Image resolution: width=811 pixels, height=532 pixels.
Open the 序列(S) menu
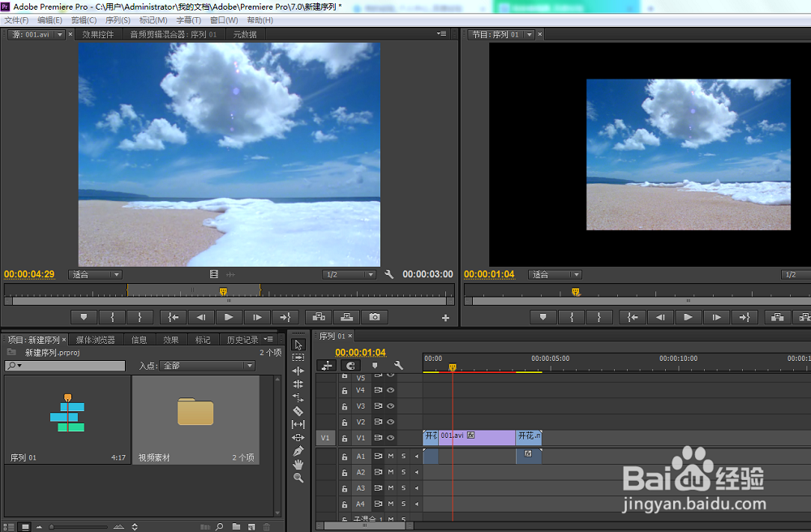(x=118, y=20)
